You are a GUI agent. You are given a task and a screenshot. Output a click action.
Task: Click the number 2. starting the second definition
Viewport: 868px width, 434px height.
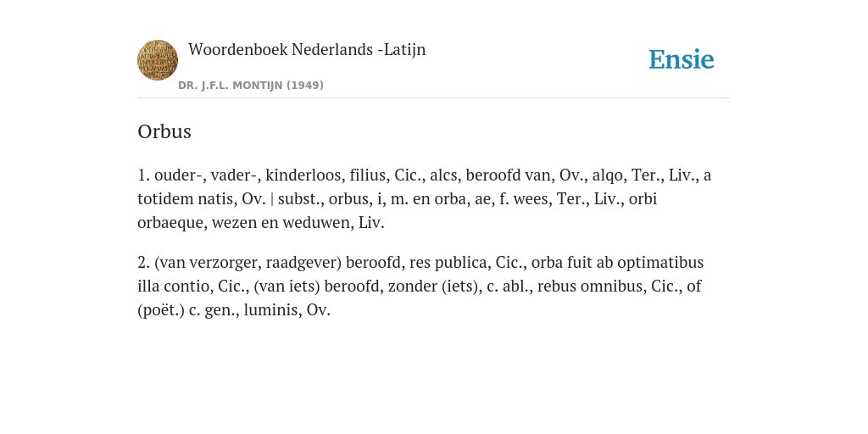[143, 262]
